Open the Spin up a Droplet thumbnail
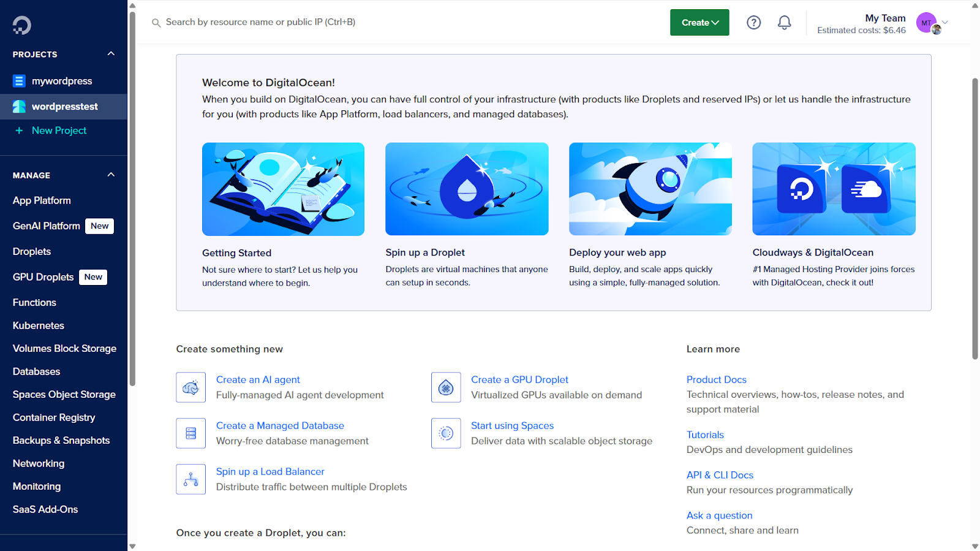 tap(467, 189)
